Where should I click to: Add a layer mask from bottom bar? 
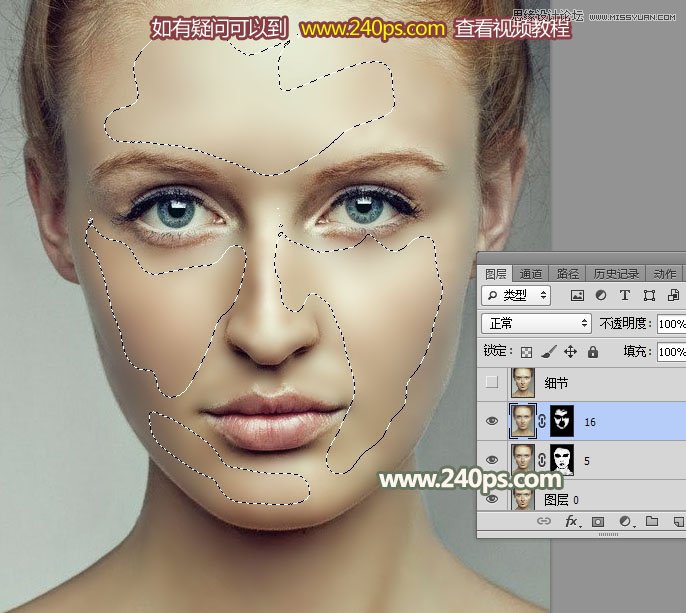click(x=598, y=522)
